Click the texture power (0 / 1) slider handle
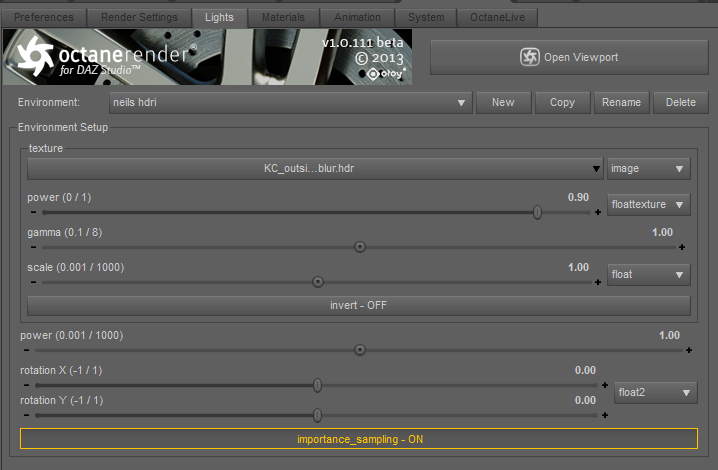 [x=538, y=212]
